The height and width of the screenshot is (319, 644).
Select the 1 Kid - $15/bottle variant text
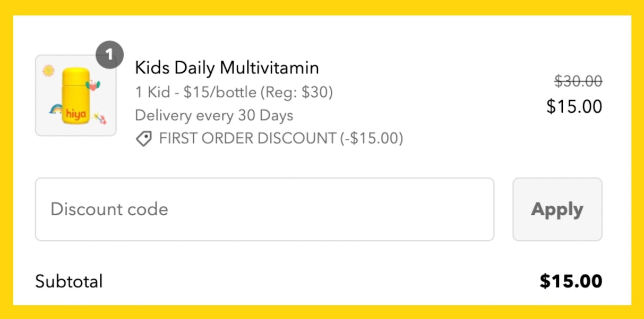[x=234, y=93]
